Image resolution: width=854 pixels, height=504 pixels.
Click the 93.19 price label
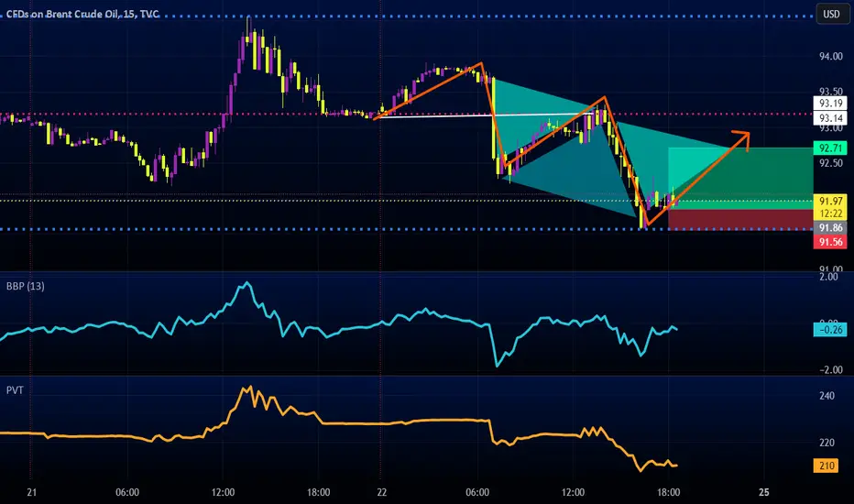pos(830,103)
